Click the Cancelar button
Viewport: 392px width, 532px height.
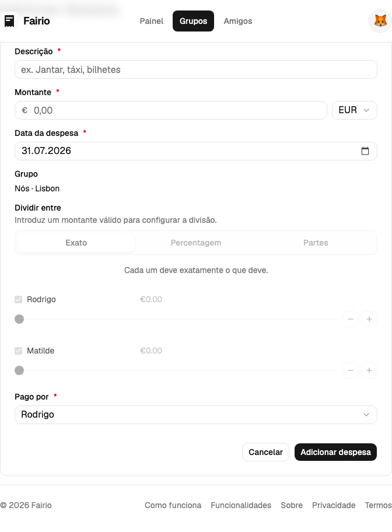265,452
